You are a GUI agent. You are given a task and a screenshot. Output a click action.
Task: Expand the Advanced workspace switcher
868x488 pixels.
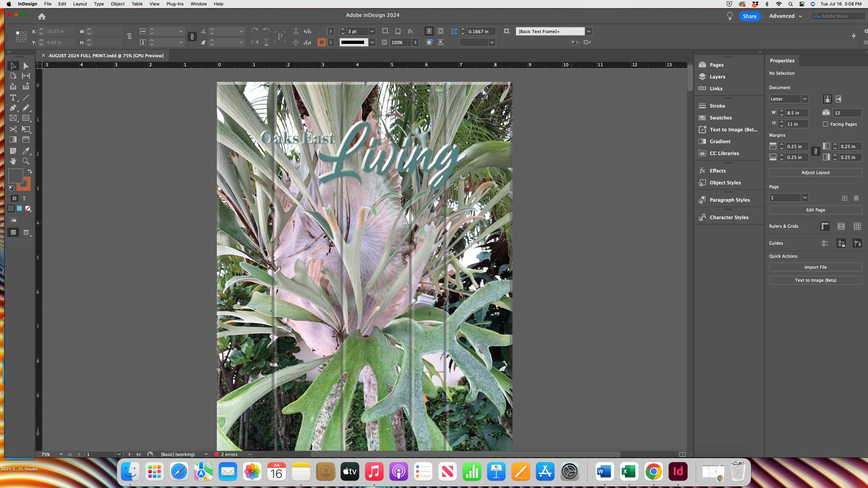[785, 16]
